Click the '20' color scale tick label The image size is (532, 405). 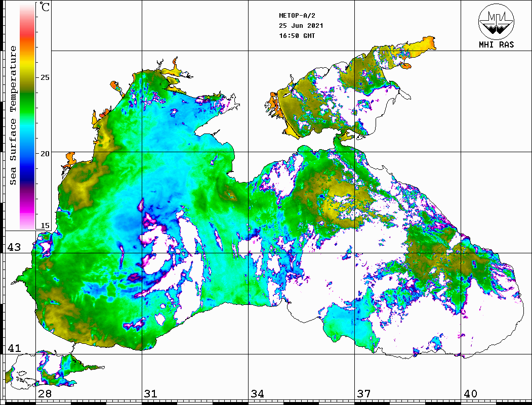(45, 154)
